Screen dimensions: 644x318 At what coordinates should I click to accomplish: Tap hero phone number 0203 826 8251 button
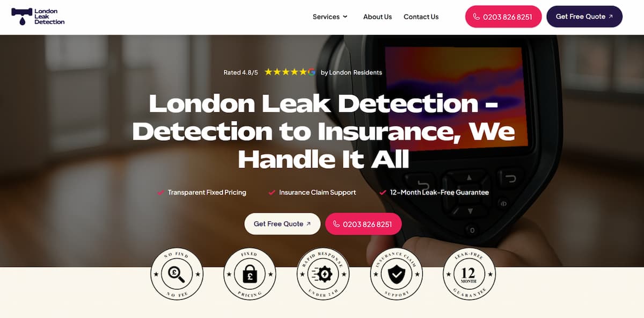(x=363, y=224)
